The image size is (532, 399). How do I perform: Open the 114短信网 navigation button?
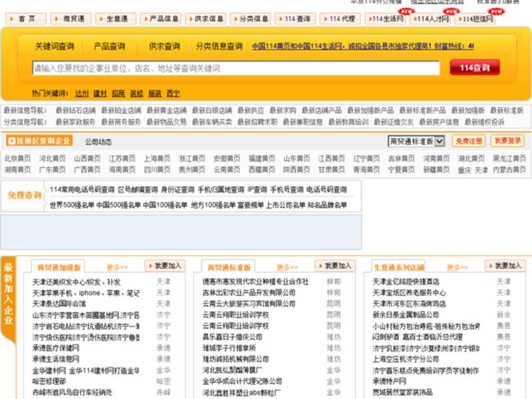pyautogui.click(x=475, y=19)
